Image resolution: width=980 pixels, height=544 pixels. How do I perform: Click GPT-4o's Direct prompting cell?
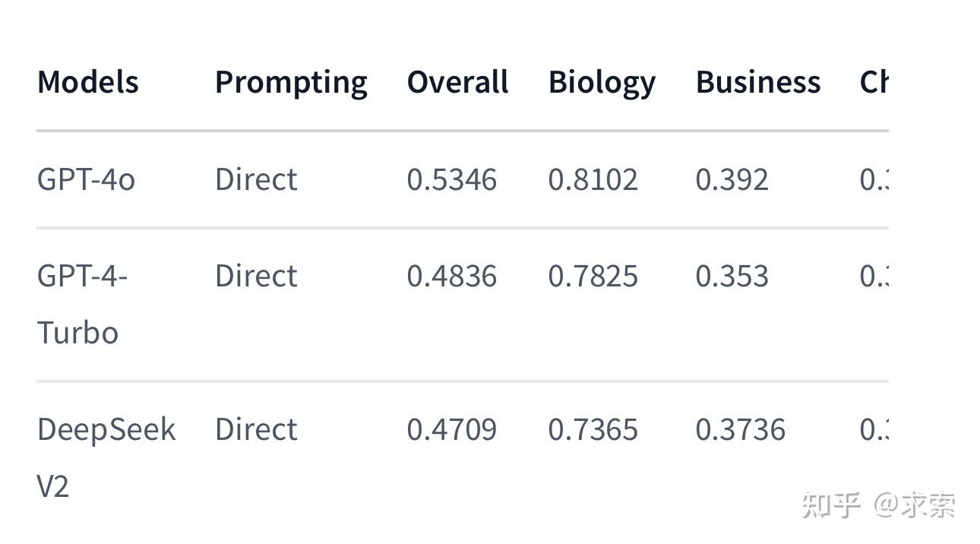tap(256, 180)
